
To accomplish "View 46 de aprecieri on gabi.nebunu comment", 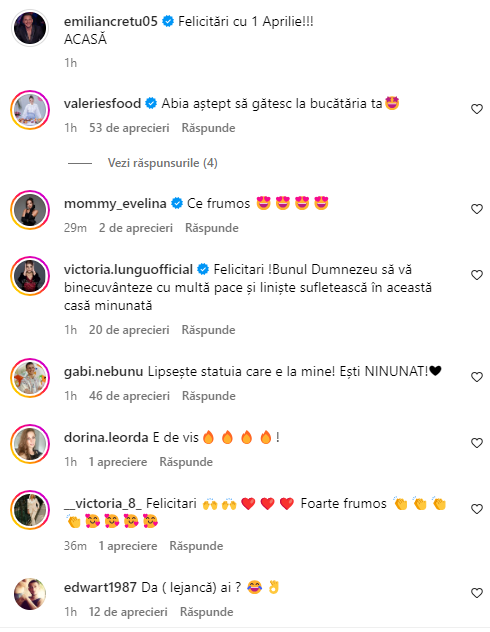I will point(129,396).
